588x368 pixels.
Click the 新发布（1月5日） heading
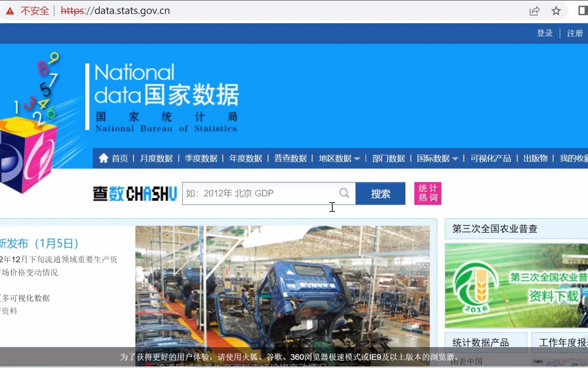pyautogui.click(x=39, y=243)
